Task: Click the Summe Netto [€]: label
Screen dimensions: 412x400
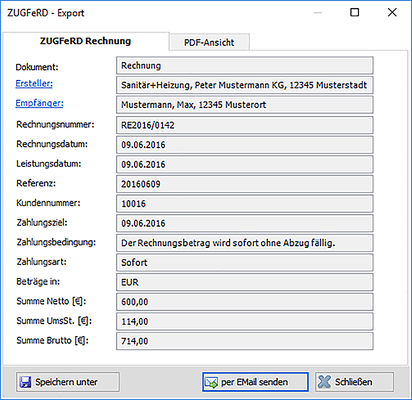Action: pyautogui.click(x=51, y=301)
